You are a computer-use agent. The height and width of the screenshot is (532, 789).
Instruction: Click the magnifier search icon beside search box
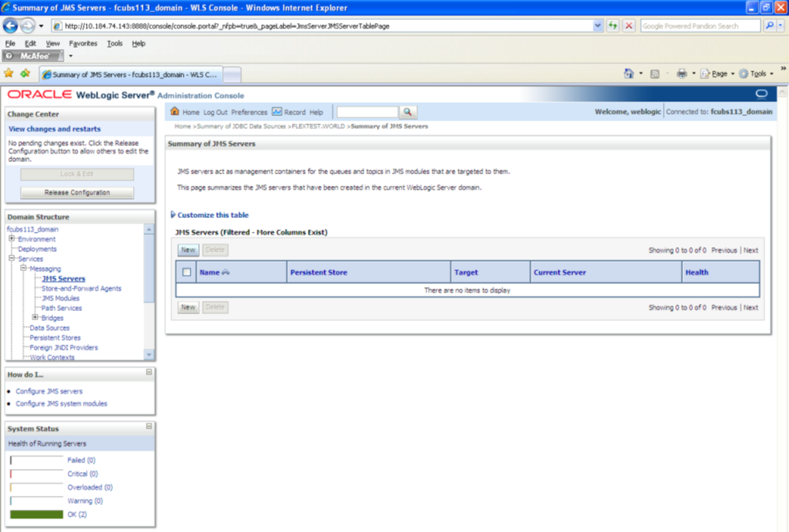point(408,111)
